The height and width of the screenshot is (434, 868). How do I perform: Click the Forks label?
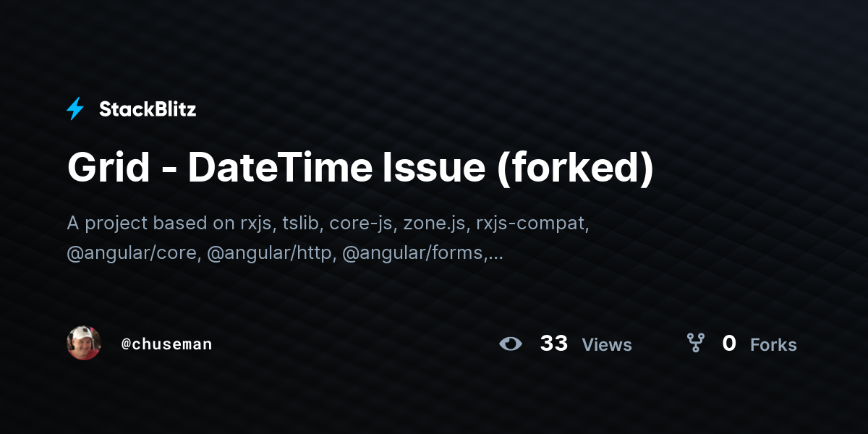773,345
